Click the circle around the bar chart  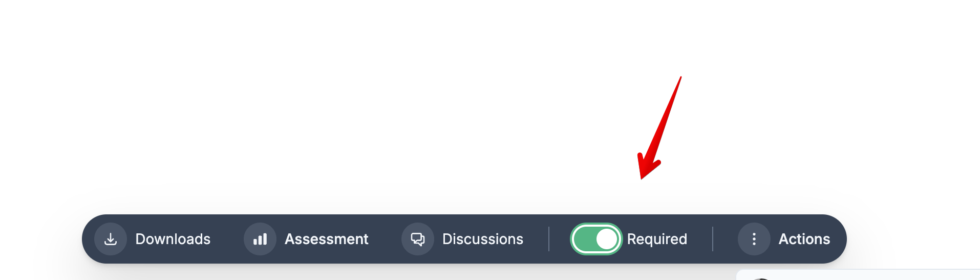(x=260, y=239)
